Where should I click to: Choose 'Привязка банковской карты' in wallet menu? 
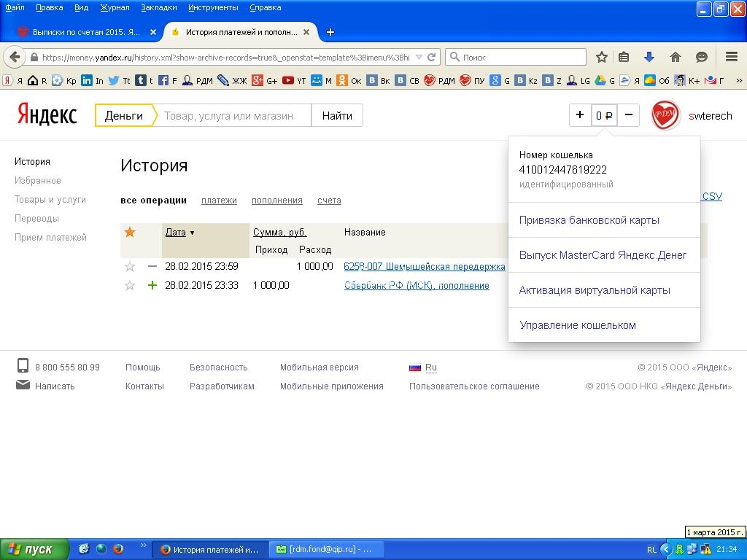pos(589,220)
